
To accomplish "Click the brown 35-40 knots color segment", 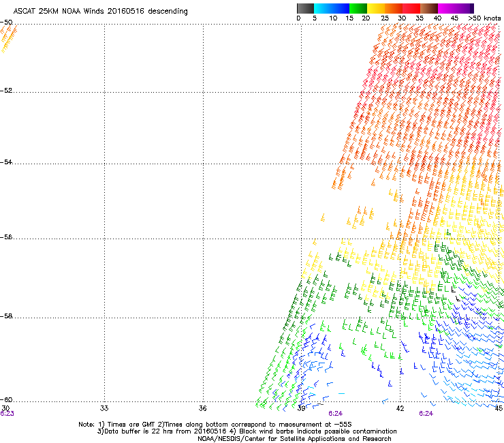I will [429, 8].
